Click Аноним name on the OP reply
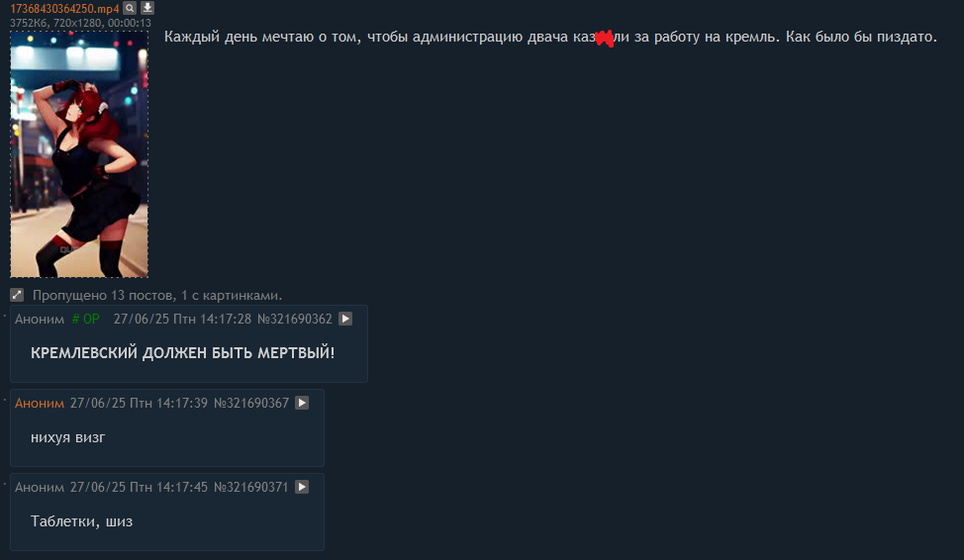964x560 pixels. point(40,319)
